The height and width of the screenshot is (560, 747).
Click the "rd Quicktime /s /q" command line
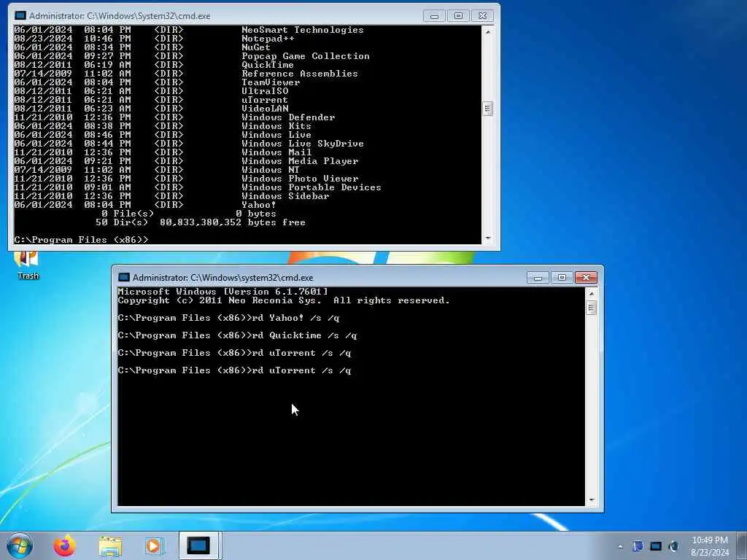click(237, 335)
